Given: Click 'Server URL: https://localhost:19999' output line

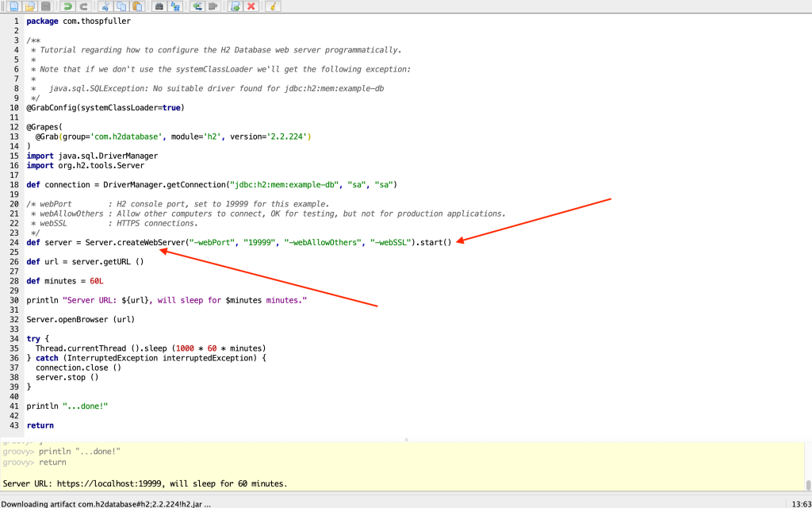Looking at the screenshot, I should [144, 483].
